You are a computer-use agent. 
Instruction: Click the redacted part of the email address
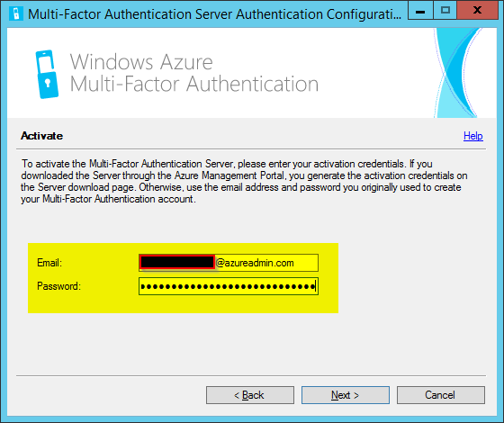pos(177,262)
